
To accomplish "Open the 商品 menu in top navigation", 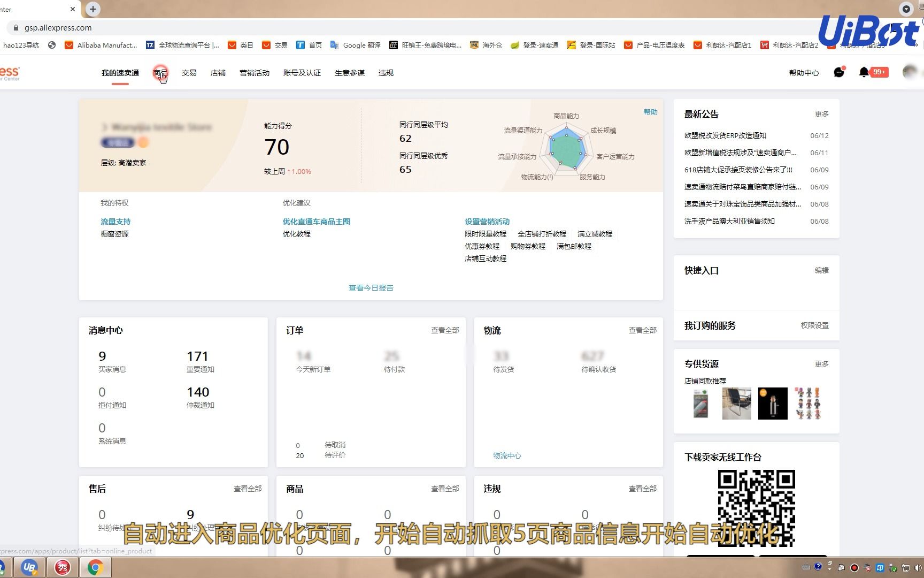I will [160, 73].
